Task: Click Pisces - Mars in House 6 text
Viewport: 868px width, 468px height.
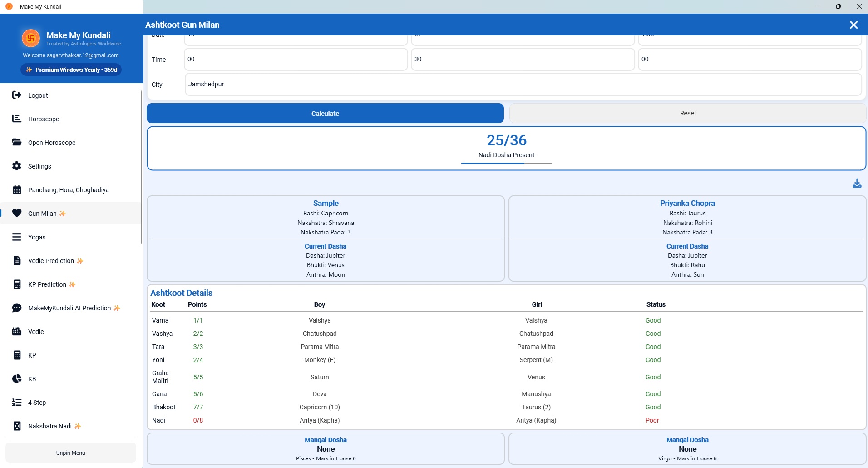Action: pos(325,458)
